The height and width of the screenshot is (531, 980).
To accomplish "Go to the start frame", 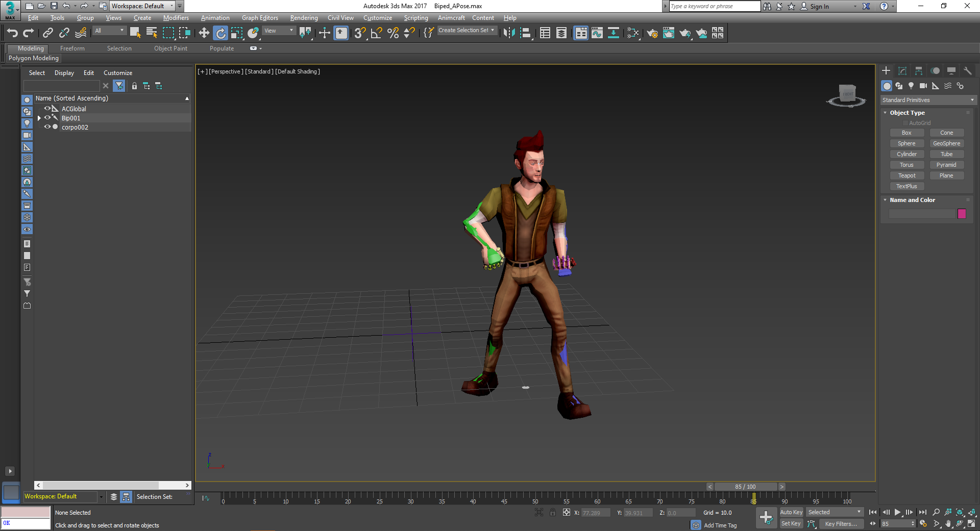I will (x=873, y=512).
